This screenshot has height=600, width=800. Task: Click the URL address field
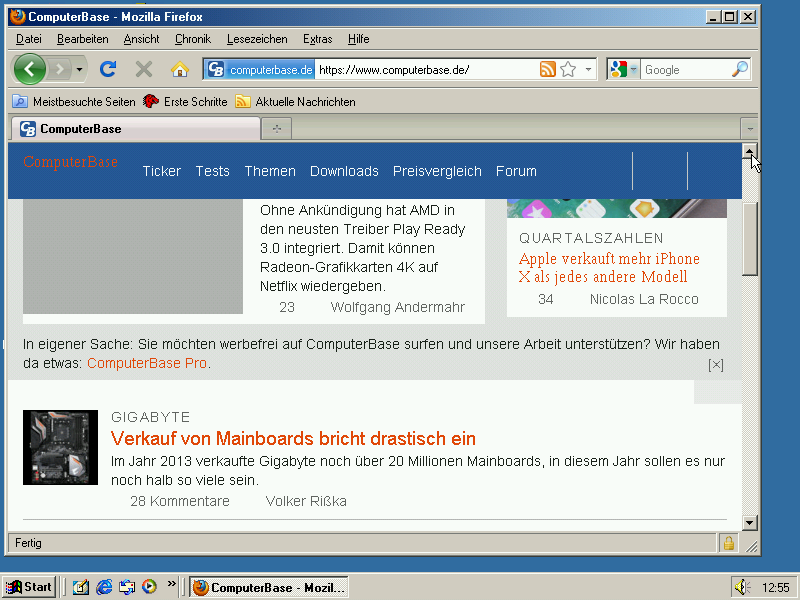tap(428, 69)
